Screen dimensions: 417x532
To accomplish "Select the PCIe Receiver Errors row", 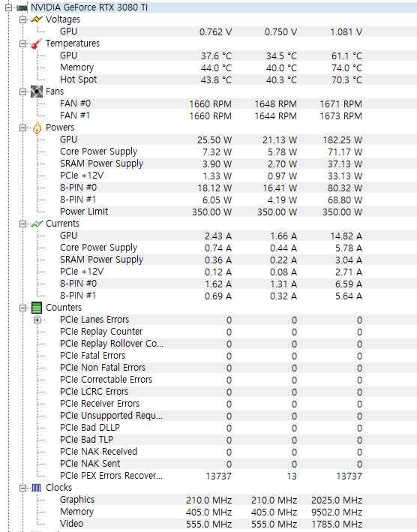I will [x=238, y=404].
